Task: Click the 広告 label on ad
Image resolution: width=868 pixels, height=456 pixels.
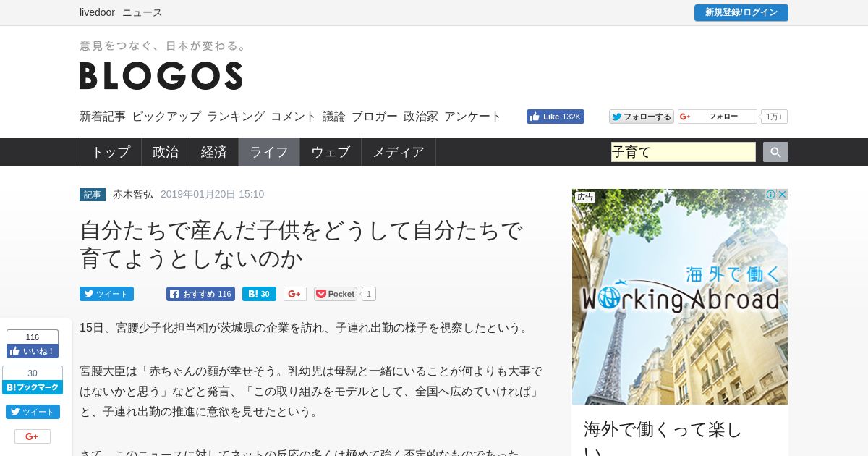Action: point(585,197)
